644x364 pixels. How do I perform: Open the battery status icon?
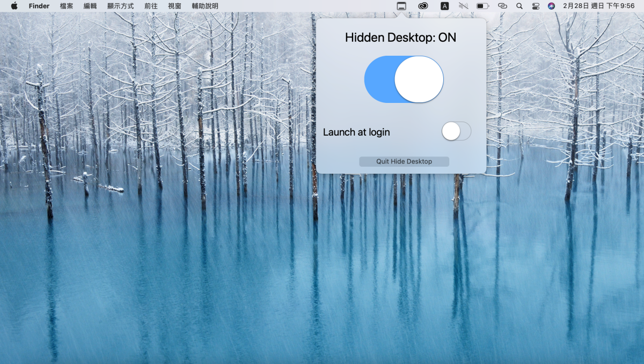tap(482, 6)
